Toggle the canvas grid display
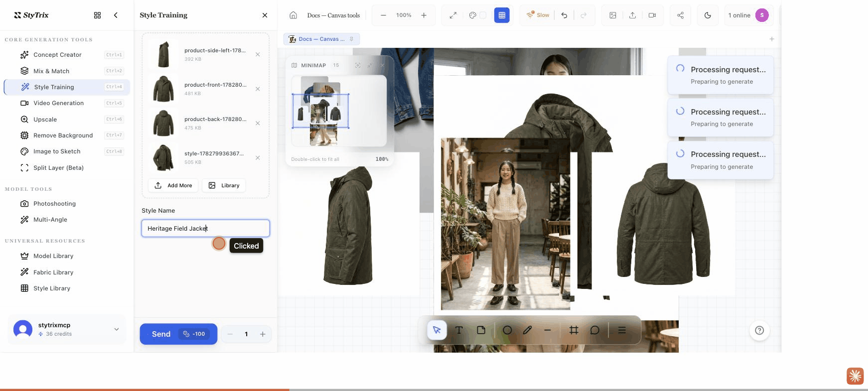Viewport: 868px width, 391px height. click(x=502, y=15)
